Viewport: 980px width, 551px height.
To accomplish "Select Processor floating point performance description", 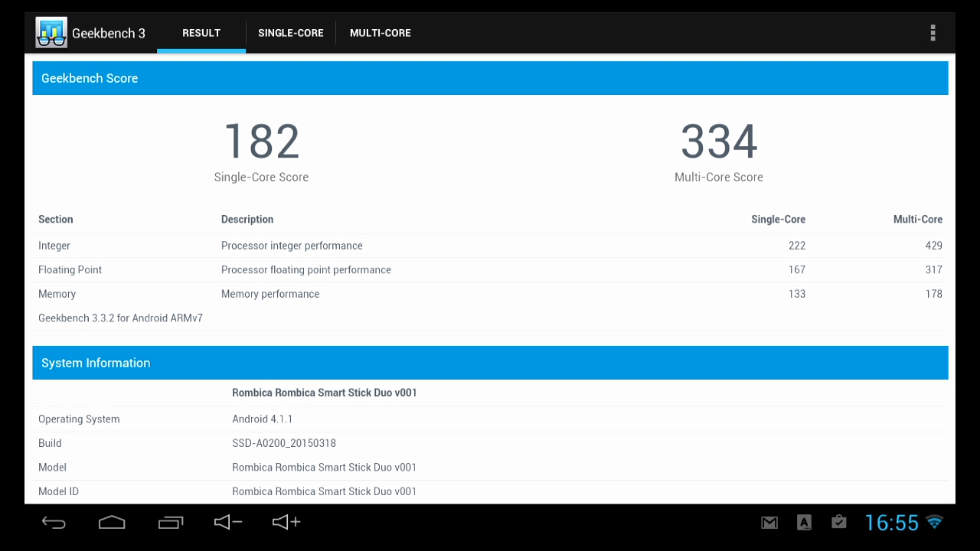I will click(306, 269).
